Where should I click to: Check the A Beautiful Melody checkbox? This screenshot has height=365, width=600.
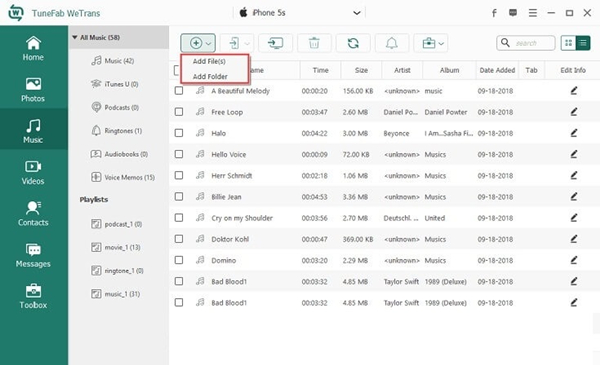point(179,91)
